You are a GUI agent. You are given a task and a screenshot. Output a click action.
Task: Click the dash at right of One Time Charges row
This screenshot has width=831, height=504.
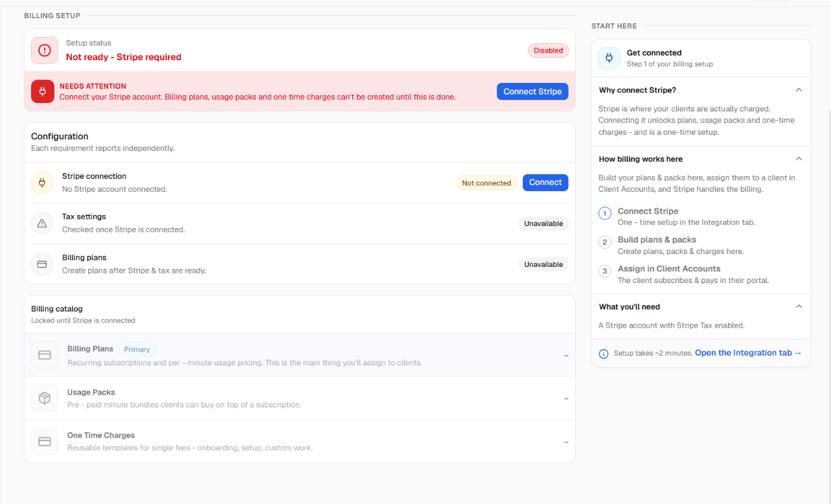coord(566,442)
